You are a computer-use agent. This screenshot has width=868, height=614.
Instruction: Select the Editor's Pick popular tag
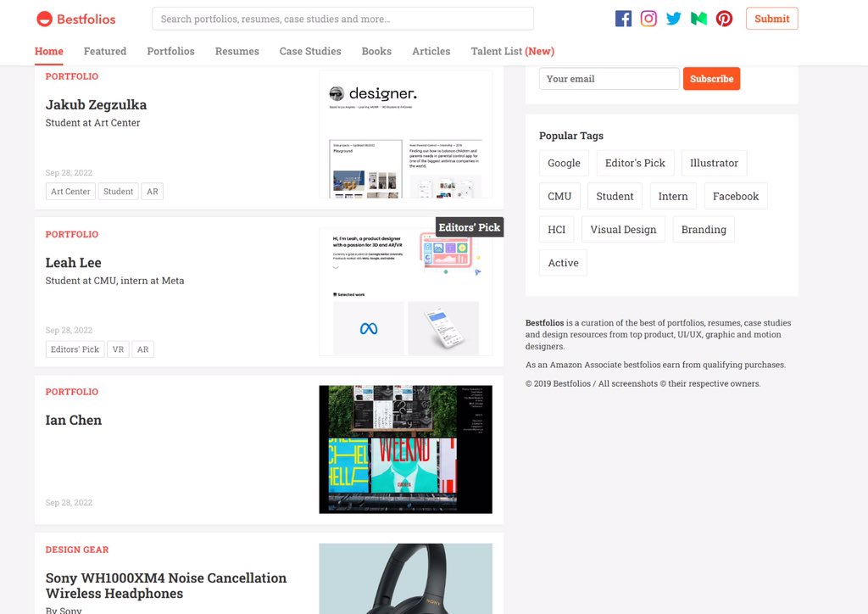click(635, 163)
